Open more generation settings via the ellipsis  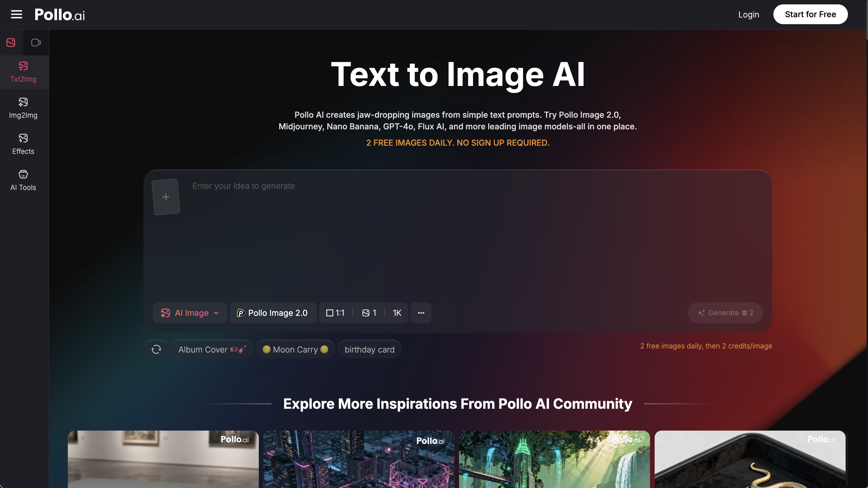tap(421, 313)
